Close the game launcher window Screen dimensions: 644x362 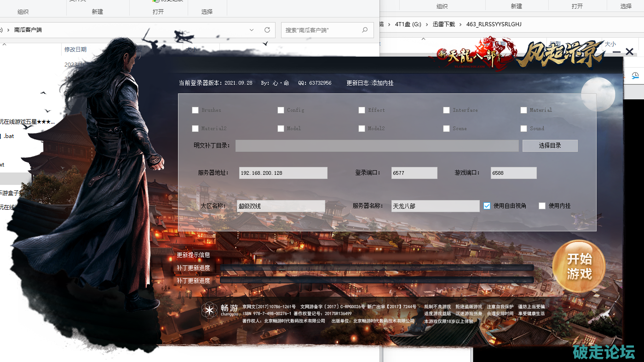[629, 52]
